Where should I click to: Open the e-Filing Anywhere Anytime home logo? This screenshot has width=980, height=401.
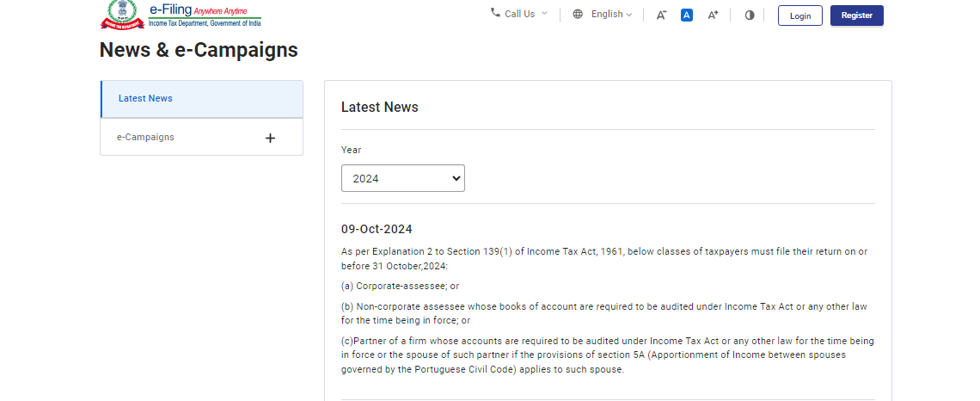(205, 15)
